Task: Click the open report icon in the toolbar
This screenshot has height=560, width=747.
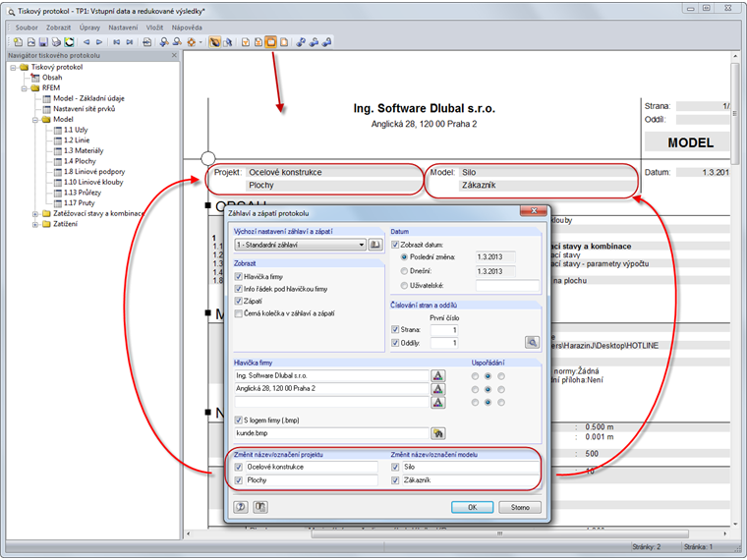Action: coord(31,42)
